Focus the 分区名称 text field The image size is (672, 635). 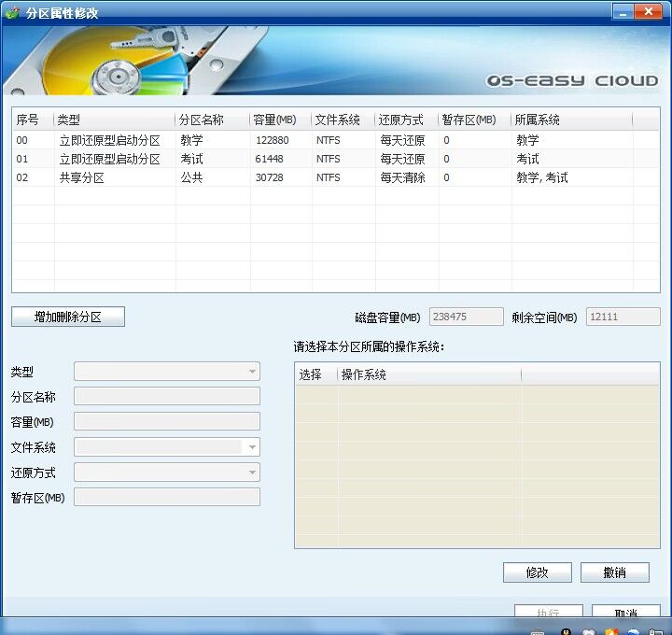pyautogui.click(x=167, y=397)
